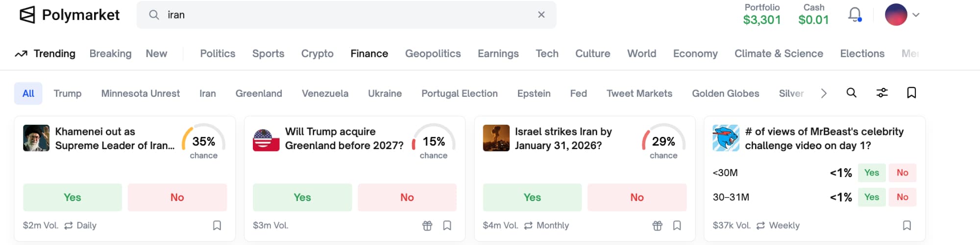Open the Trending category
This screenshot has height=245, width=980.
point(45,54)
